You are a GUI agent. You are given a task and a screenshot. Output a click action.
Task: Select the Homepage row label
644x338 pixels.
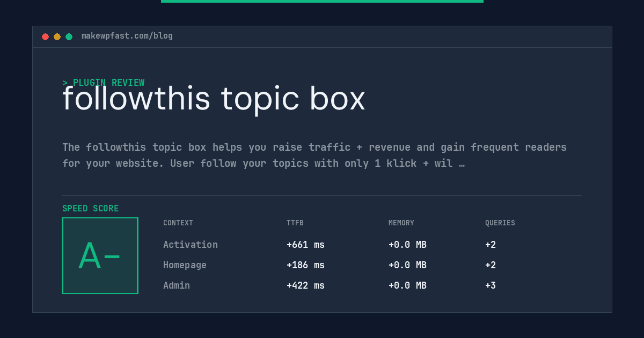tap(185, 265)
